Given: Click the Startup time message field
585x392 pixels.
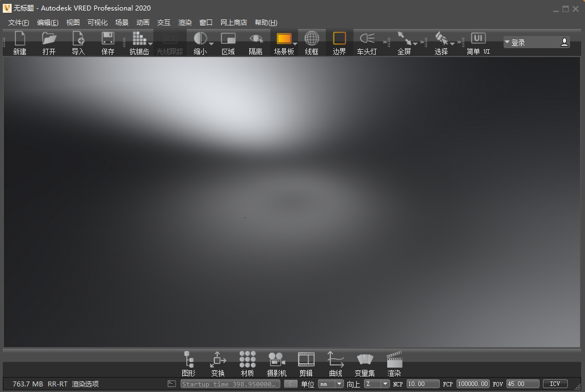Looking at the screenshot, I should click(x=230, y=384).
